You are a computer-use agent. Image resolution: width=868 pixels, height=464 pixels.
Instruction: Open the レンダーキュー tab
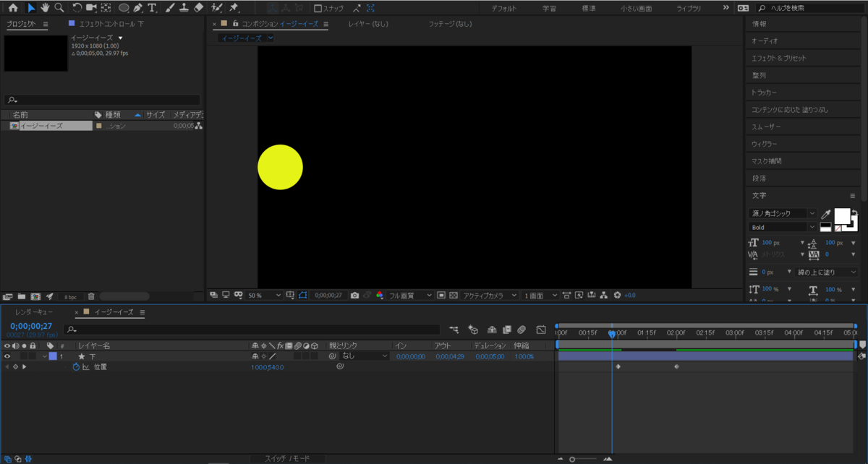point(34,312)
